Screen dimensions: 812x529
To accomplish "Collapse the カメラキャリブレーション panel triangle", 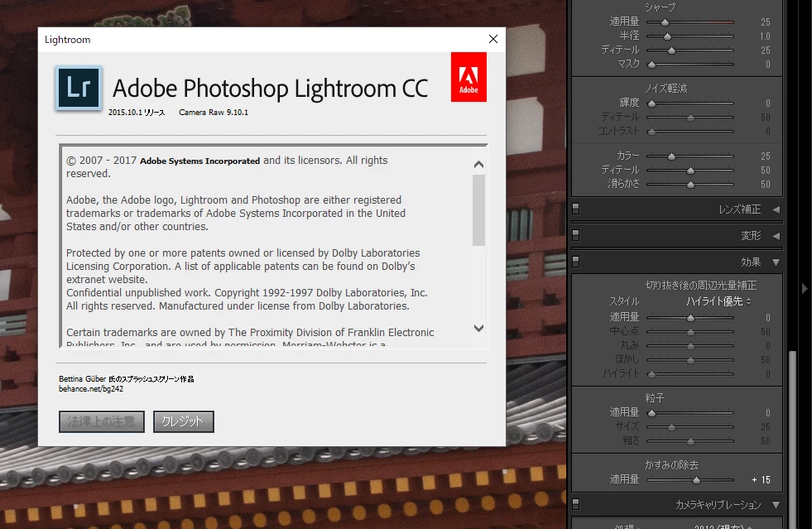I will point(776,505).
